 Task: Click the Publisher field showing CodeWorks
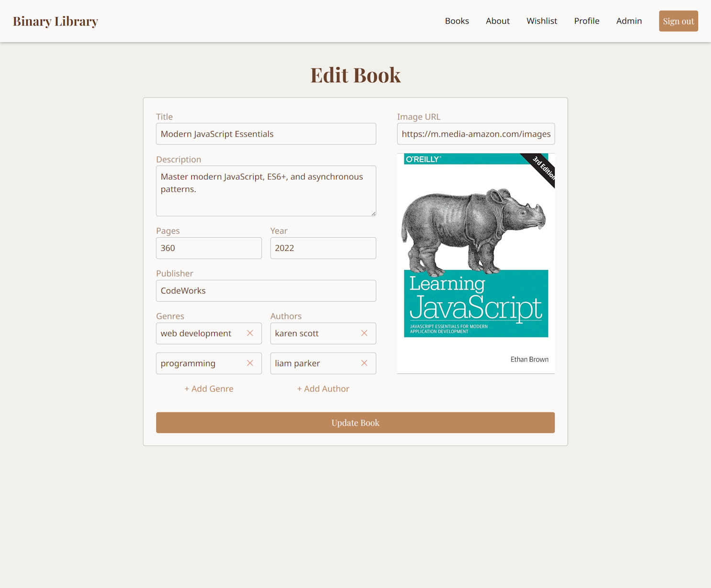coord(266,291)
